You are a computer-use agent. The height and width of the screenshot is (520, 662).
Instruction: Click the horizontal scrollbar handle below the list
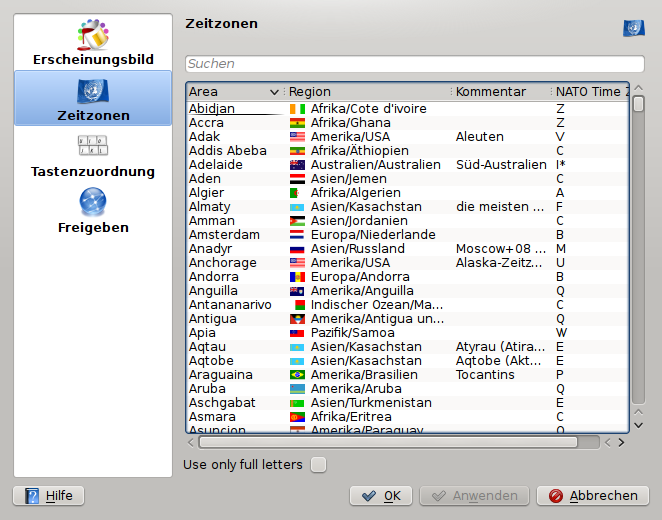tap(388, 442)
